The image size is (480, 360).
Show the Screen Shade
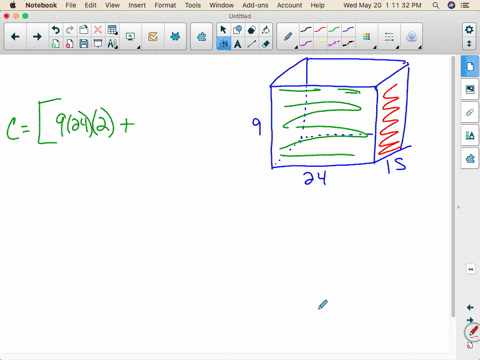(98, 44)
